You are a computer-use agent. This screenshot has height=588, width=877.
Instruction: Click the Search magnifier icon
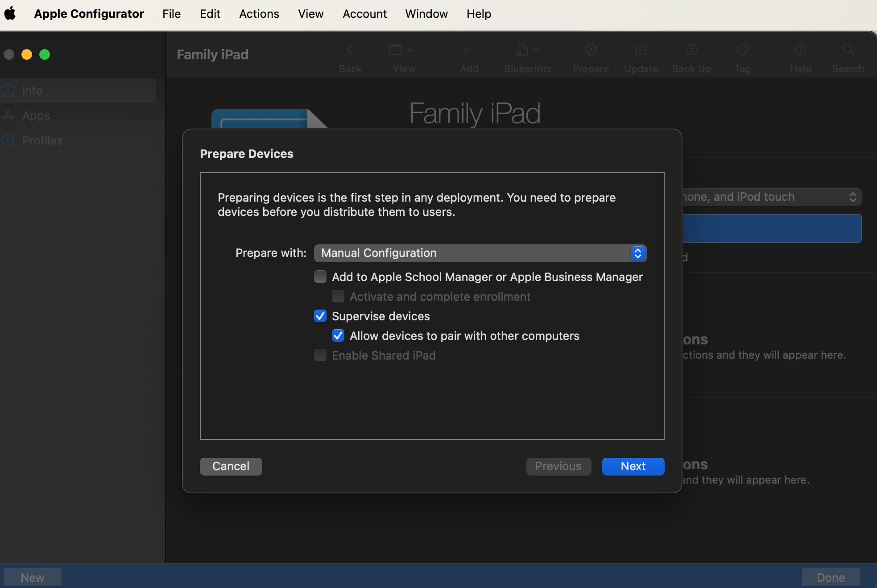coord(848,50)
